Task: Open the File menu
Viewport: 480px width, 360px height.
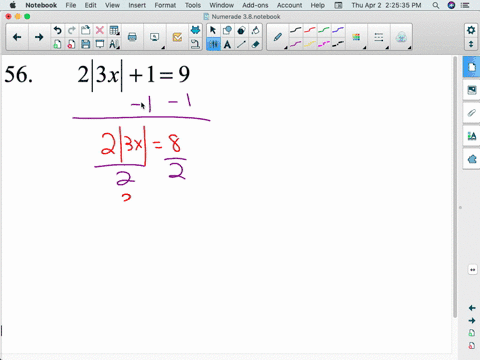Action: 71,5
